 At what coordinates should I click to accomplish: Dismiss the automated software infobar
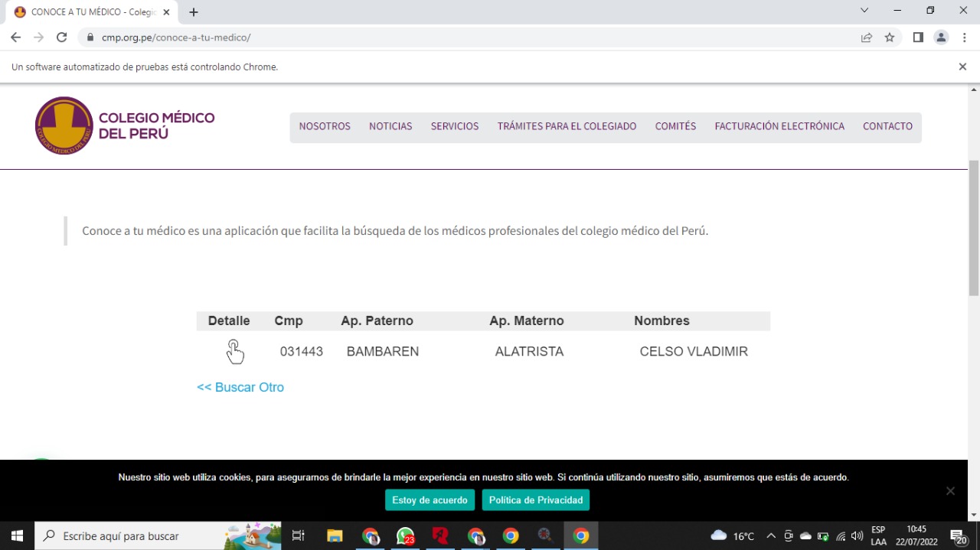962,67
